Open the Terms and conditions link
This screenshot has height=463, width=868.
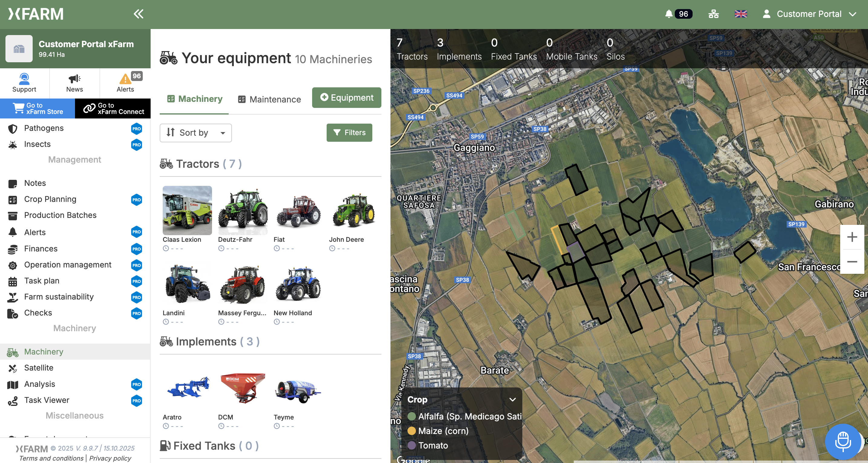pos(51,458)
